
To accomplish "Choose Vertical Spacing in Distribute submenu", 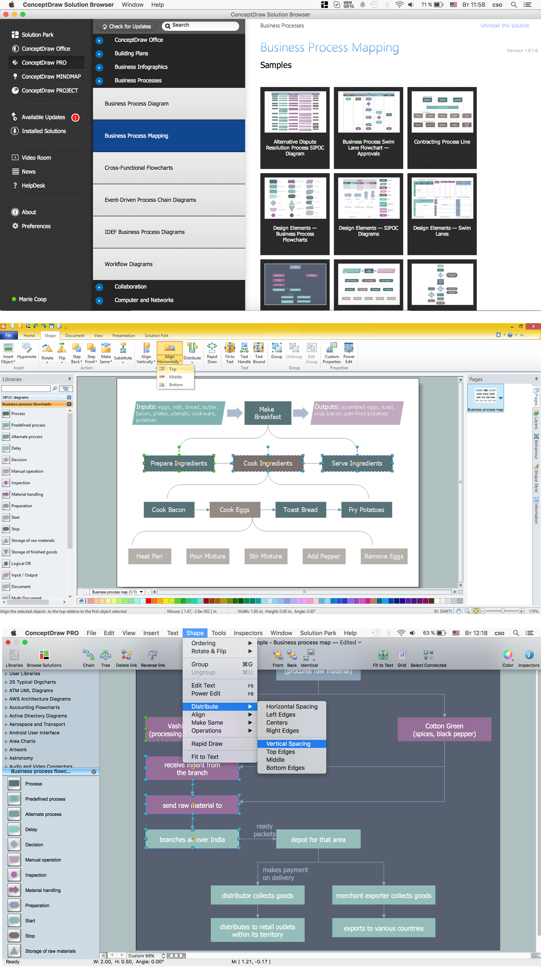I will coord(292,743).
